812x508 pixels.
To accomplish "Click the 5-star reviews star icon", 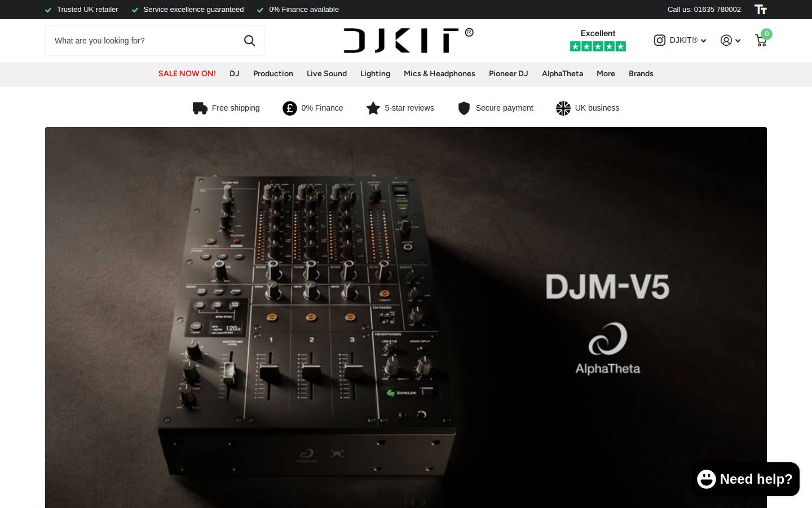I will (x=373, y=108).
